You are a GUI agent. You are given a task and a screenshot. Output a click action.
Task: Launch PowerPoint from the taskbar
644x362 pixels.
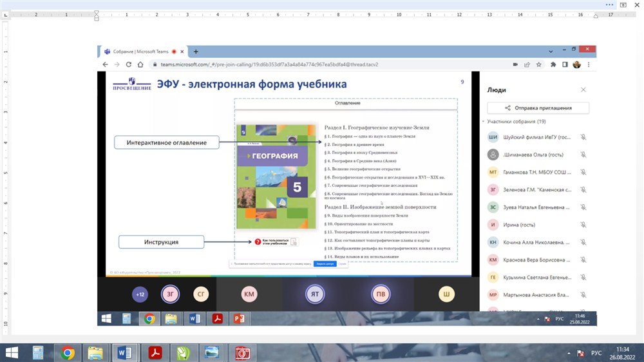click(239, 318)
